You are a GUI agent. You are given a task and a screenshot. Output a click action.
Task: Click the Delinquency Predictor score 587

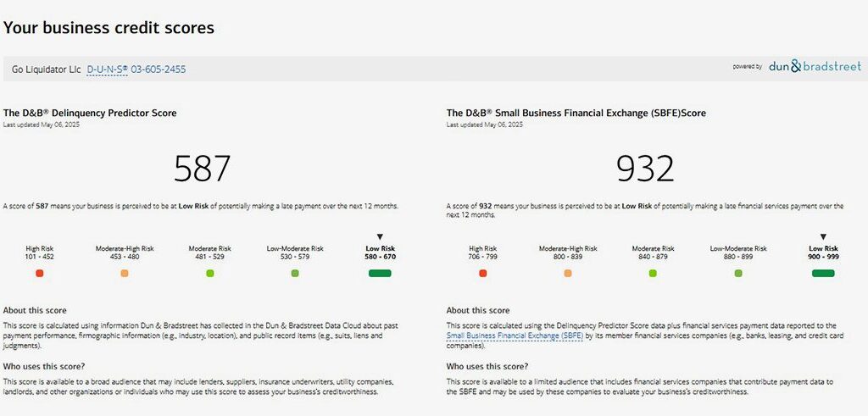(x=202, y=168)
